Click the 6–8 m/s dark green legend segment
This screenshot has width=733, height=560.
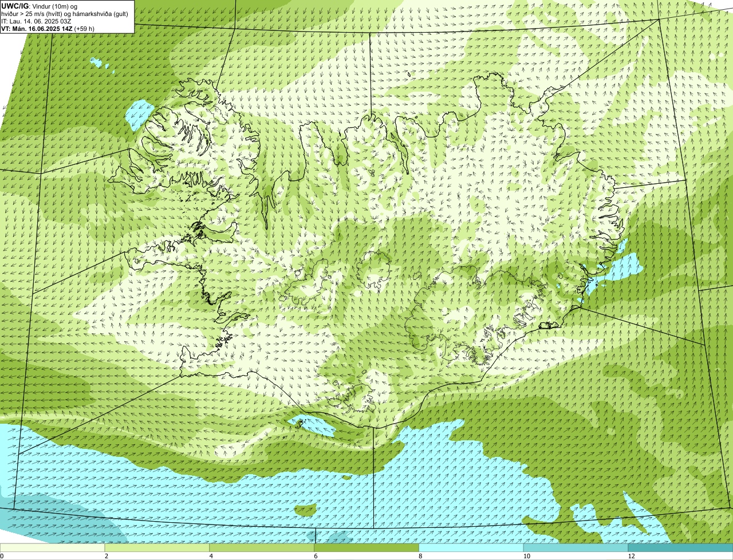click(367, 547)
